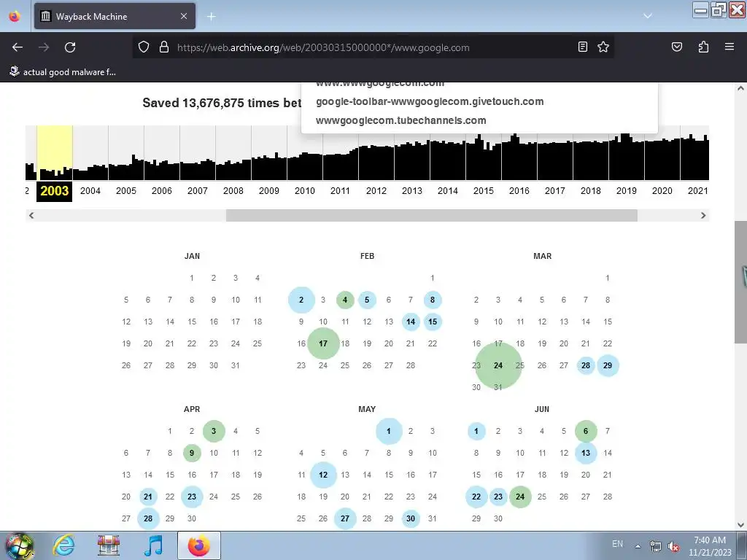Open March 29 snapshot

click(x=608, y=365)
